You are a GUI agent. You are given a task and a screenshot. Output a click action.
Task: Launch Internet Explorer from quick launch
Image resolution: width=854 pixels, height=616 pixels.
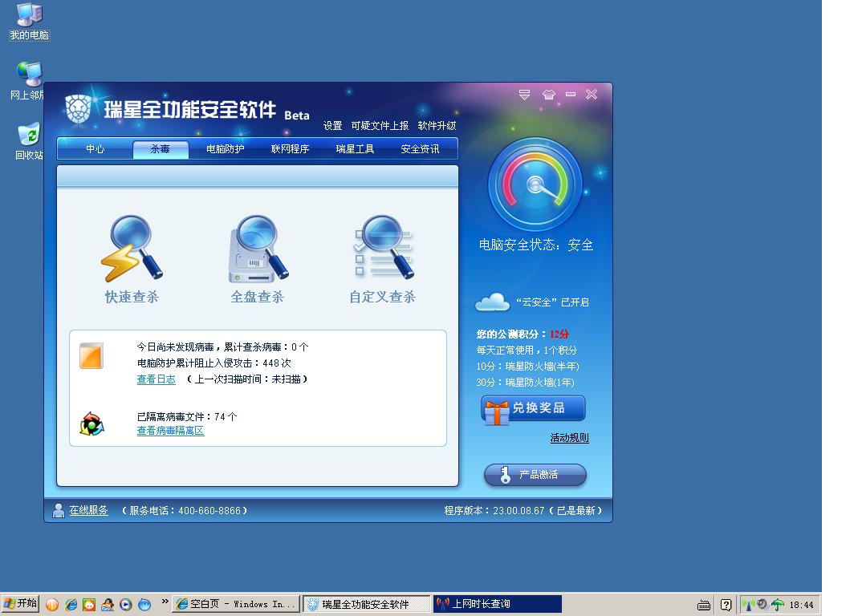[71, 604]
